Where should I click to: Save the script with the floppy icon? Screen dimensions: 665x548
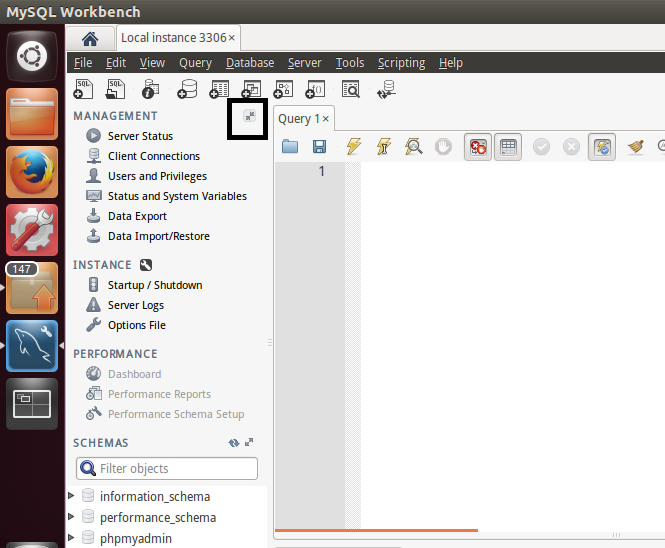319,146
